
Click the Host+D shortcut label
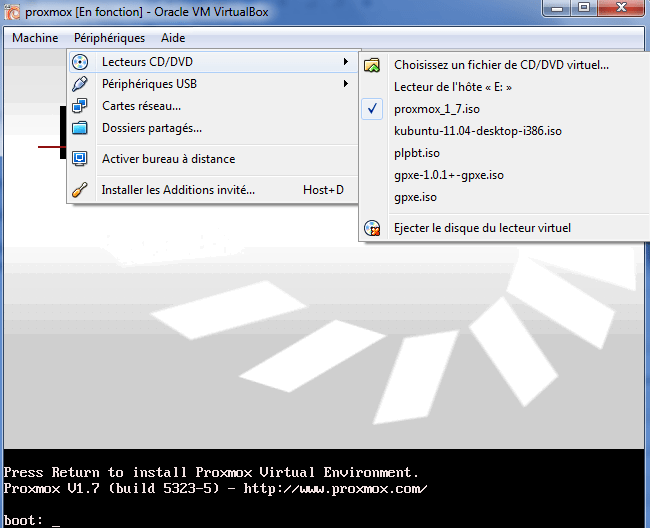tap(323, 190)
